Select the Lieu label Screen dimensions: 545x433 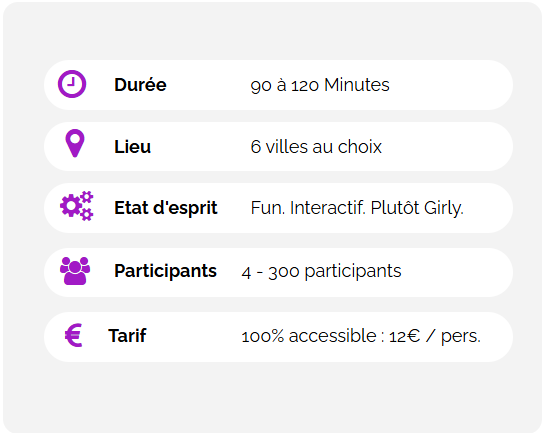(x=133, y=147)
